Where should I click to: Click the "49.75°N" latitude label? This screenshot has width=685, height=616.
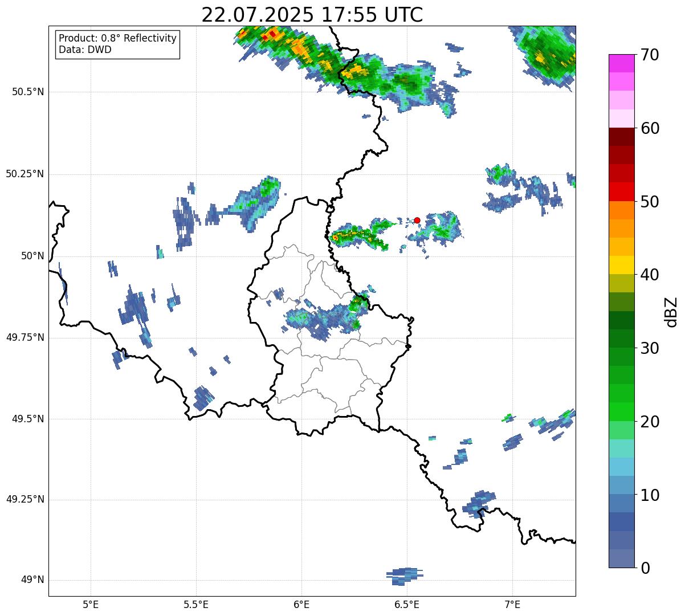[x=25, y=337]
